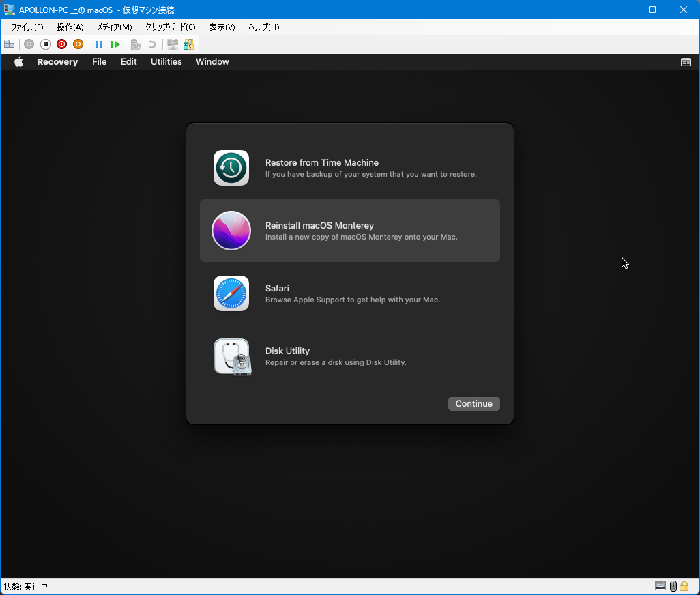Open the ファイル(F) menu
Viewport: 700px width, 595px height.
[x=27, y=27]
